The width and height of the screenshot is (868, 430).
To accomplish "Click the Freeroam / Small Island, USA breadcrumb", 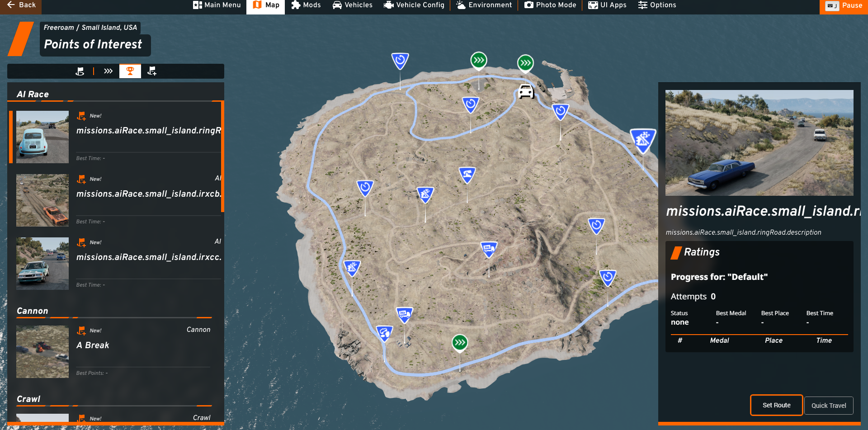I will [90, 28].
